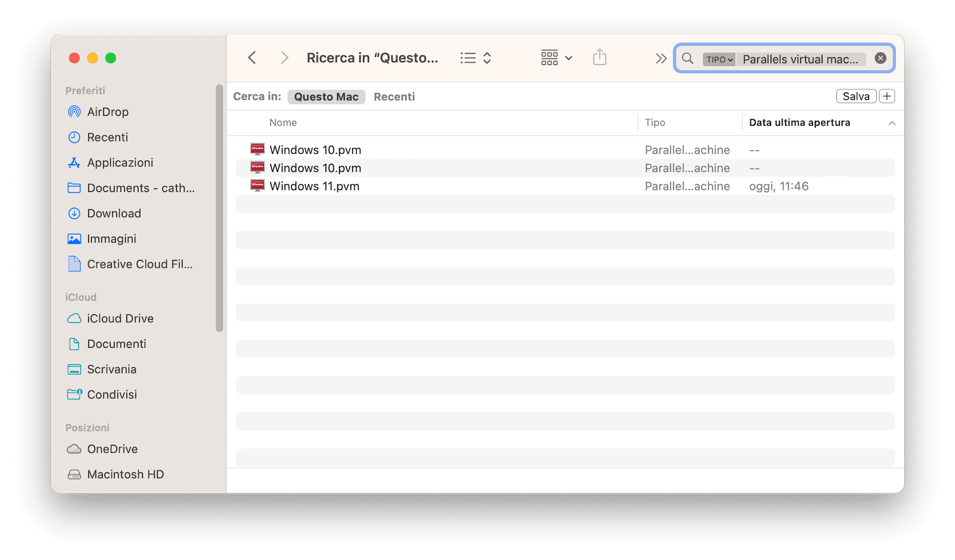Click the Posizioni section header
This screenshot has height=560, width=955.
pos(87,428)
